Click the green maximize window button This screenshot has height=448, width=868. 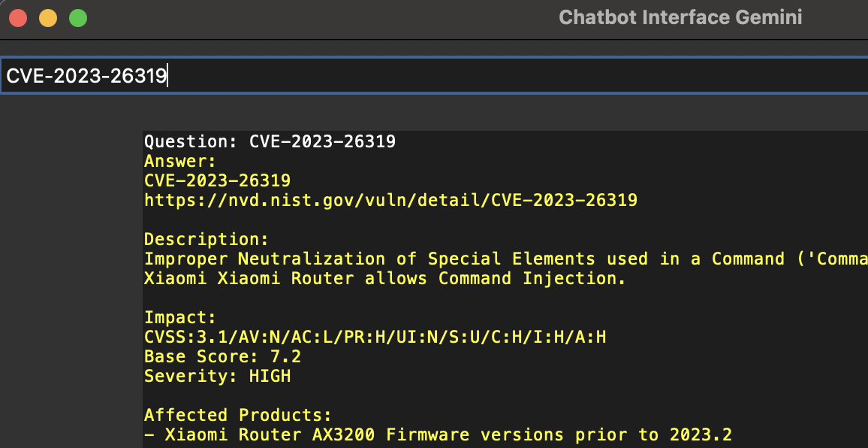point(78,17)
